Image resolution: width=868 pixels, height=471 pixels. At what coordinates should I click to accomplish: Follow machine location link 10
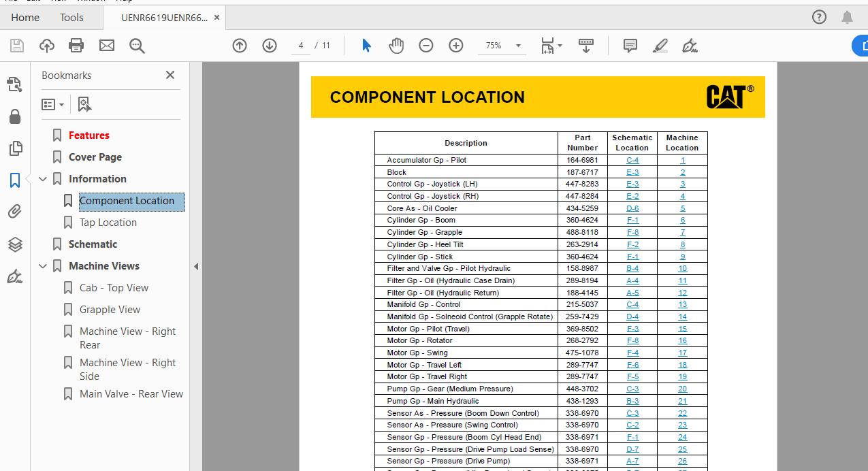coord(683,268)
